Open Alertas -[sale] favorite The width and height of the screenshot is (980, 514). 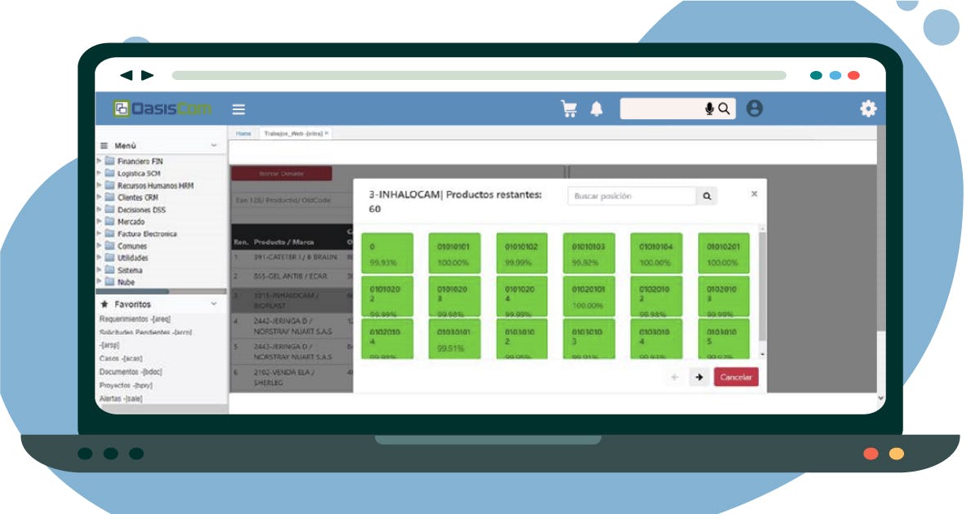pos(122,398)
